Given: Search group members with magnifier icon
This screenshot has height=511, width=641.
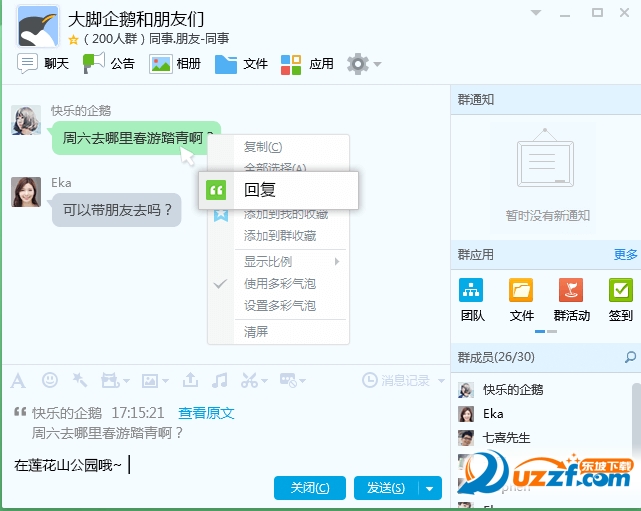Looking at the screenshot, I should [x=630, y=357].
